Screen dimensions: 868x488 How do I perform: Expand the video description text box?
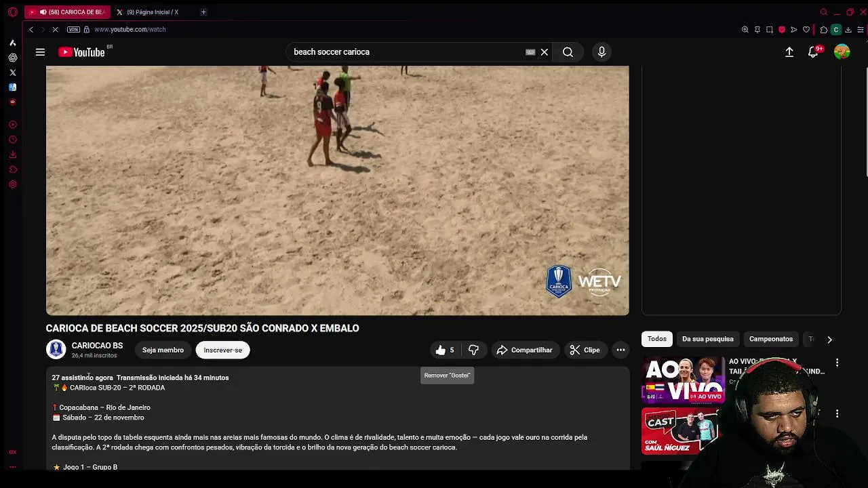point(337,419)
